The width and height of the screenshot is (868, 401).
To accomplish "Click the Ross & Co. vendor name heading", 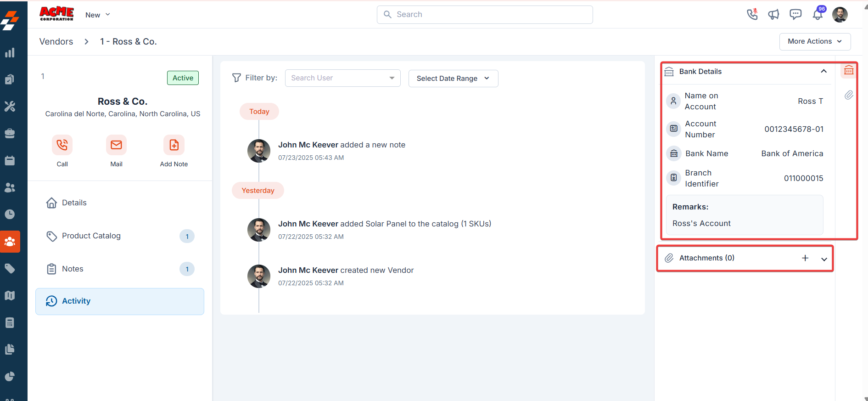I will pyautogui.click(x=123, y=102).
